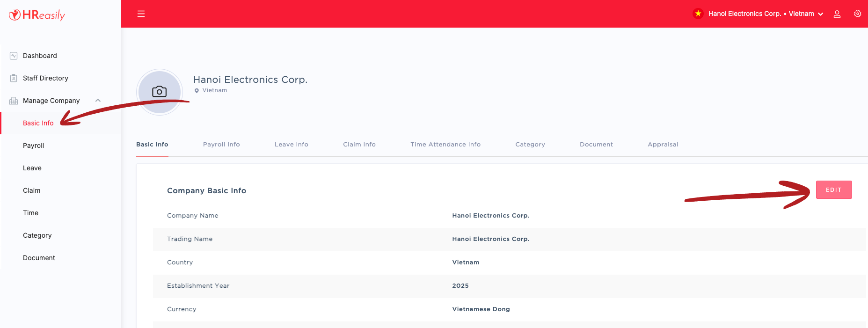Image resolution: width=868 pixels, height=328 pixels.
Task: Upload company photo via camera icon
Action: pos(159,92)
